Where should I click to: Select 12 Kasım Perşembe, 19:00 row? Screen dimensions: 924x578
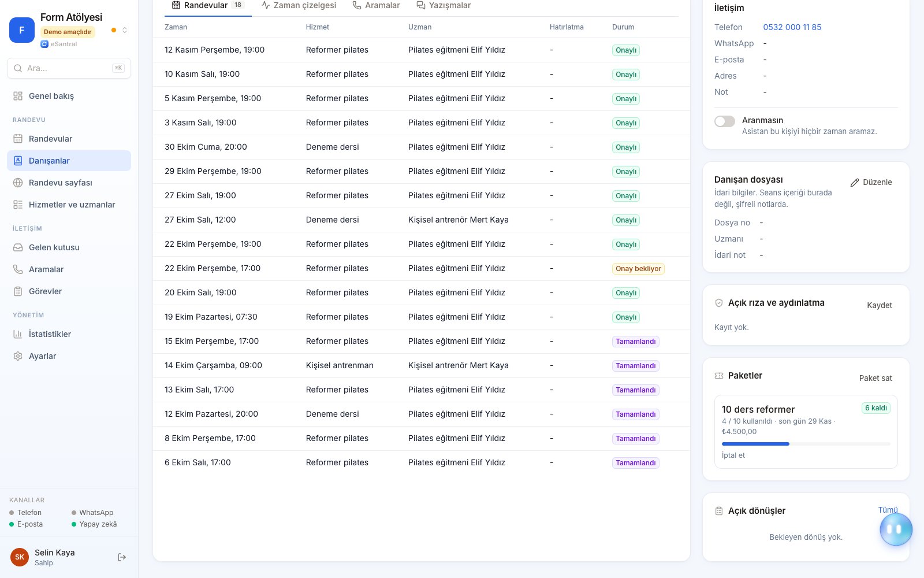click(422, 50)
